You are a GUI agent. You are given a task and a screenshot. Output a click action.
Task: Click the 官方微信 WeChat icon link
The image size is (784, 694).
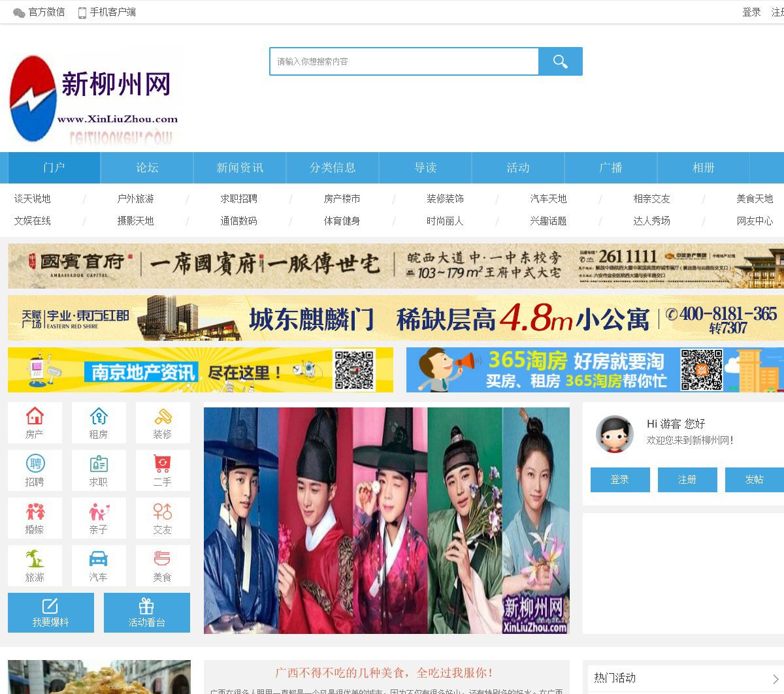point(39,12)
